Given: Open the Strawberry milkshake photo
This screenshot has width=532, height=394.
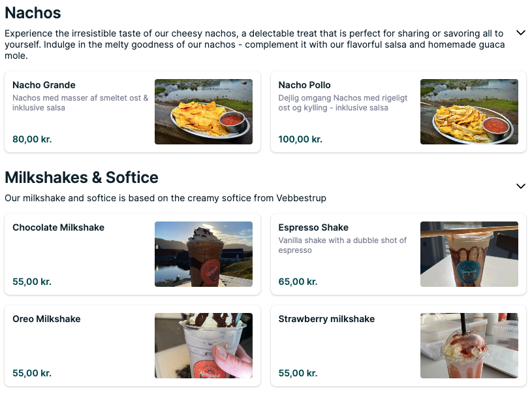Looking at the screenshot, I should point(469,346).
